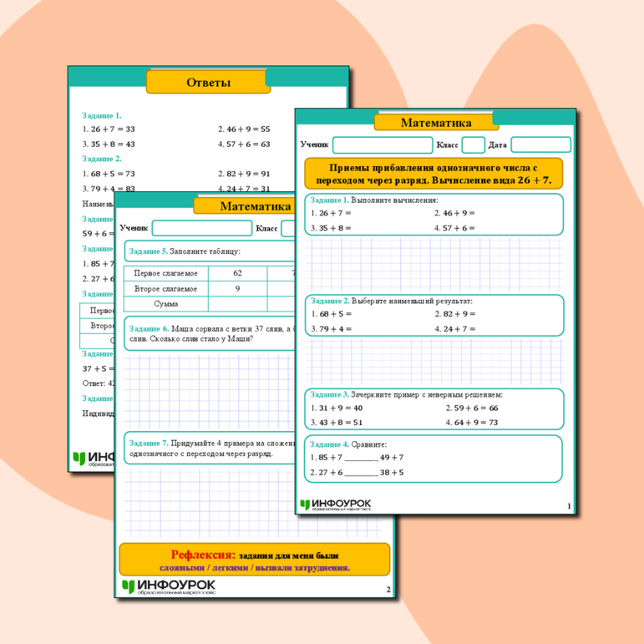This screenshot has width=644, height=644.
Task: Click the Ученик field above Задание 5
Action: point(201,228)
